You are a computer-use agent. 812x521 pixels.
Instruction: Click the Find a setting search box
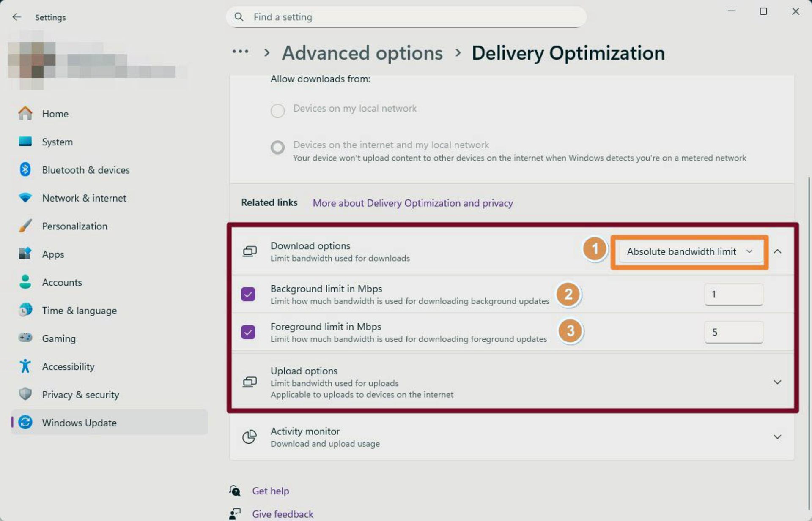click(406, 17)
